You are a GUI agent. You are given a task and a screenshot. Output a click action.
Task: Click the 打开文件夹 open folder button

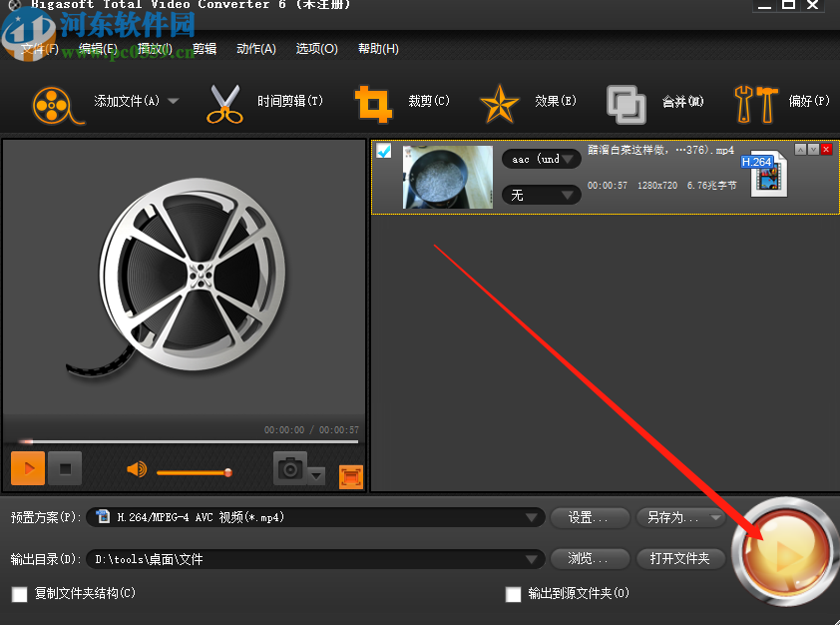(x=680, y=558)
